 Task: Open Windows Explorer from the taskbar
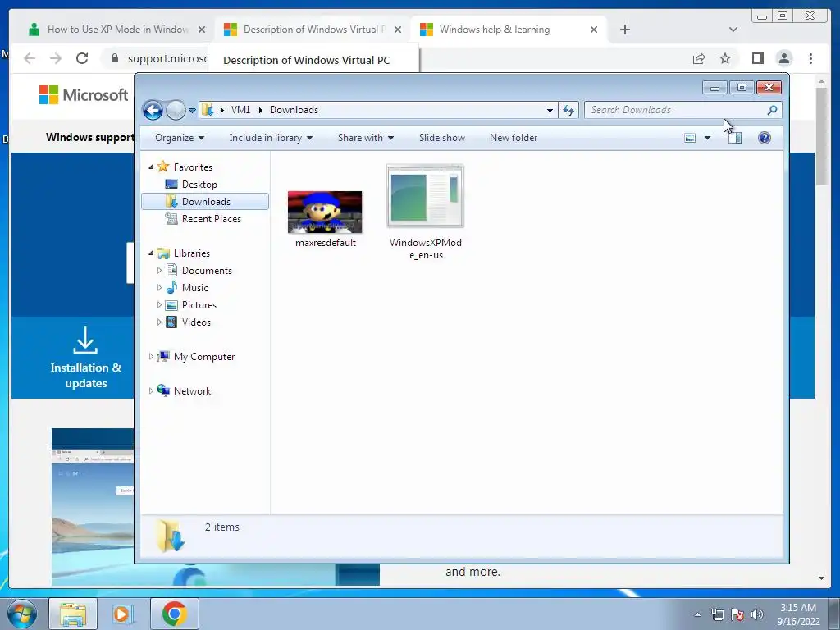click(73, 614)
